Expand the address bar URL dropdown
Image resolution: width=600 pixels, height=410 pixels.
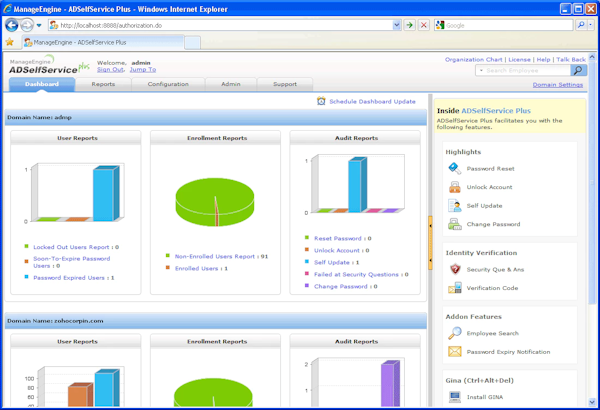pyautogui.click(x=397, y=25)
